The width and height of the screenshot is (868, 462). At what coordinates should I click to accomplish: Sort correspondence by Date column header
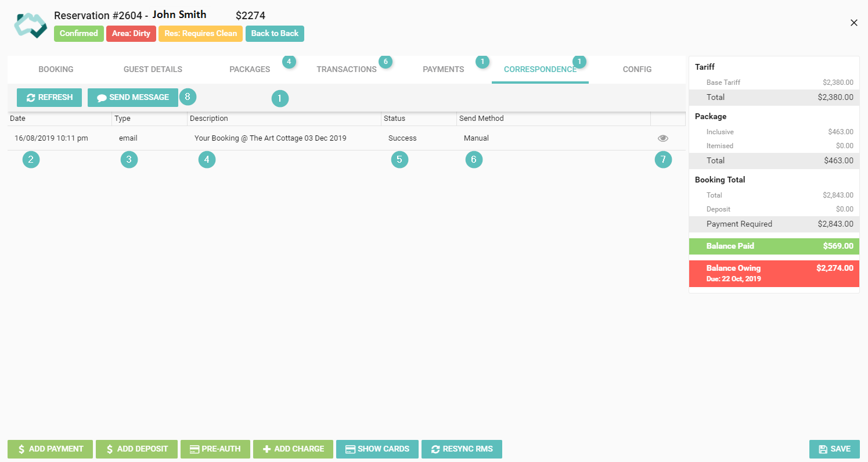pos(17,119)
